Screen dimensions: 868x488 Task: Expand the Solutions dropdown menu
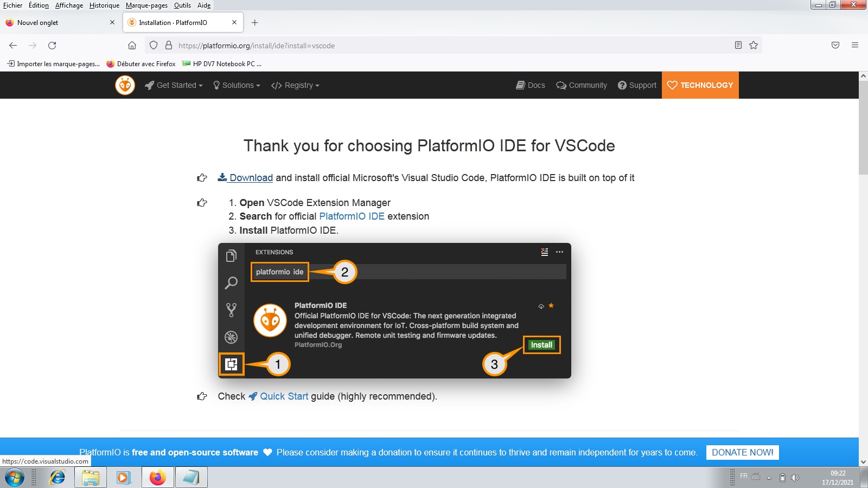coord(237,85)
